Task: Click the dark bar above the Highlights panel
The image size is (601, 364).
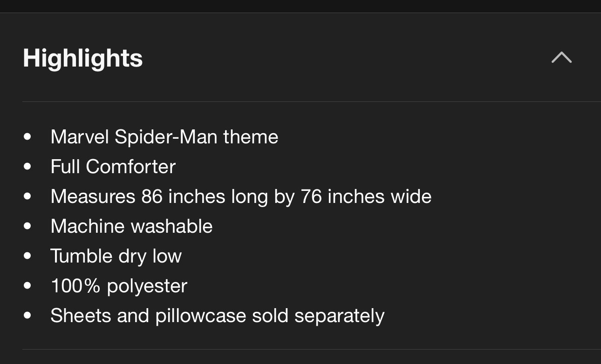Action: point(300,6)
